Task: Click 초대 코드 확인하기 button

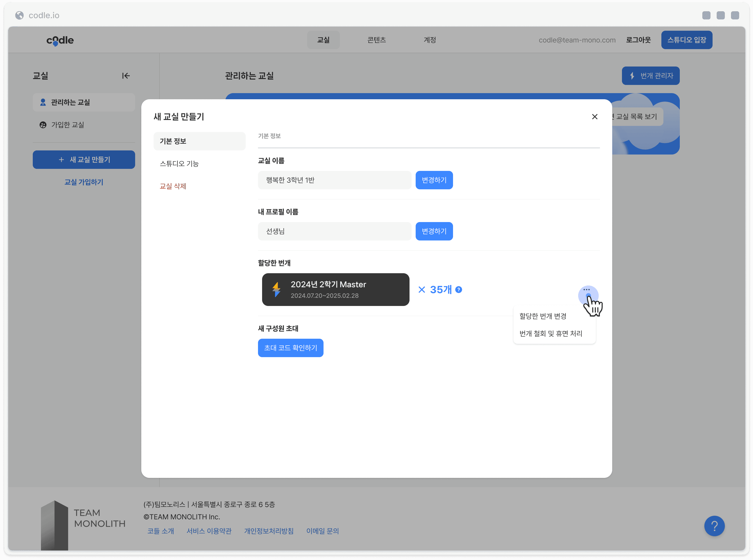Action: click(291, 348)
